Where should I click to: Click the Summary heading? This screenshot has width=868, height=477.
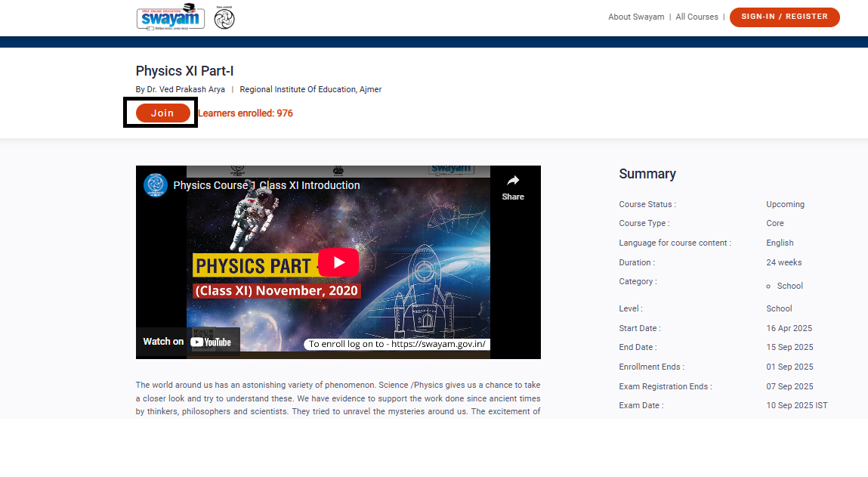(x=647, y=174)
